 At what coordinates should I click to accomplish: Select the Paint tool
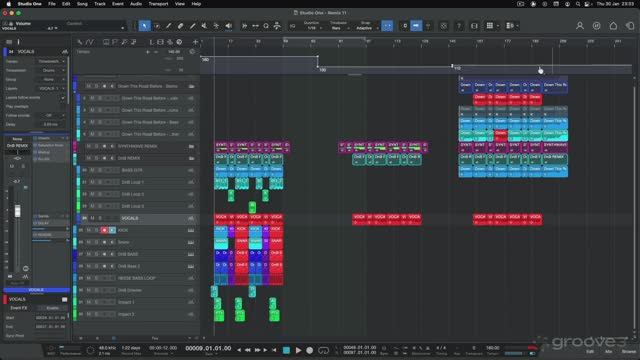pyautogui.click(x=193, y=26)
